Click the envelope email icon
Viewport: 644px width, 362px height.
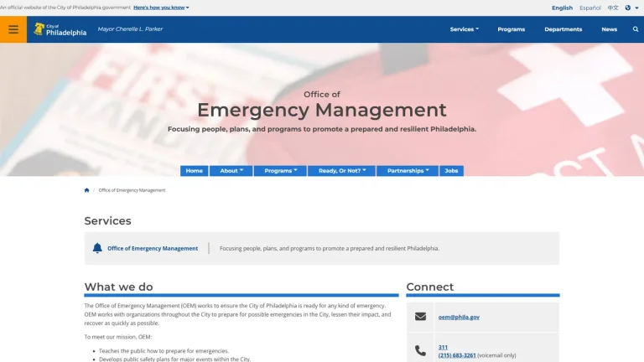(420, 317)
